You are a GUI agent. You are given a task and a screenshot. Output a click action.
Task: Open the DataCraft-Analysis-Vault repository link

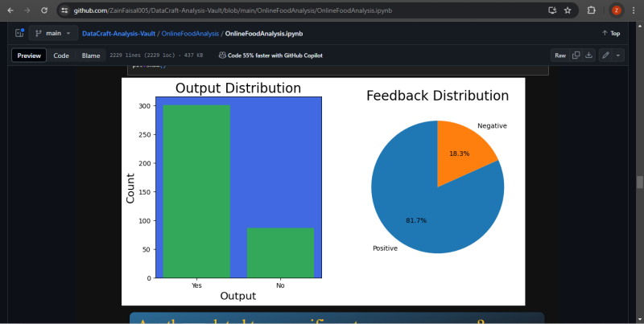[118, 33]
